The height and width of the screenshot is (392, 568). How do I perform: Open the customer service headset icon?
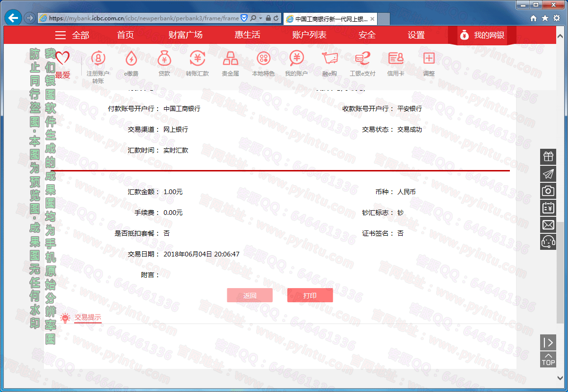tap(548, 242)
